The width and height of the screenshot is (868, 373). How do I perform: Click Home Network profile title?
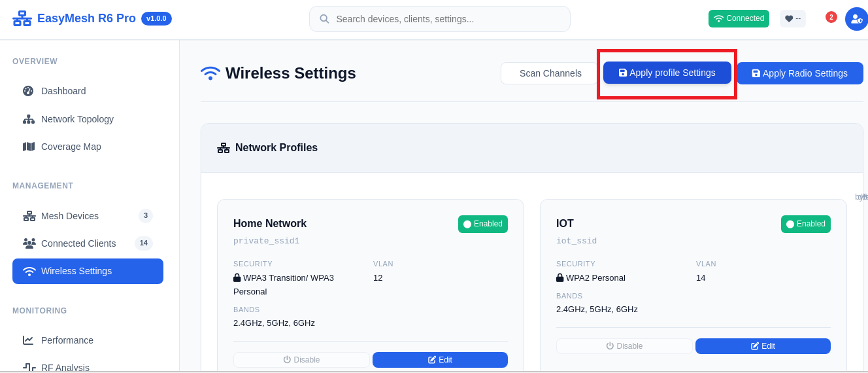pos(270,224)
